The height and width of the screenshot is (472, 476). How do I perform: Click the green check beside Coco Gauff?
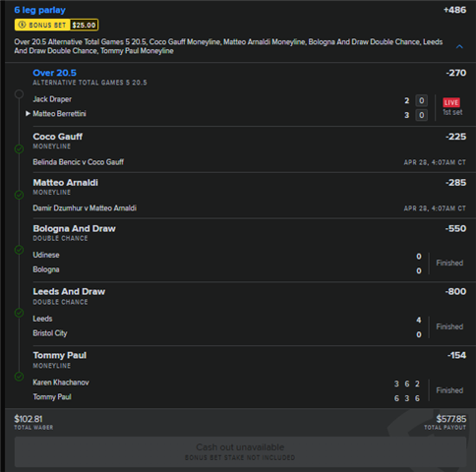pyautogui.click(x=19, y=148)
